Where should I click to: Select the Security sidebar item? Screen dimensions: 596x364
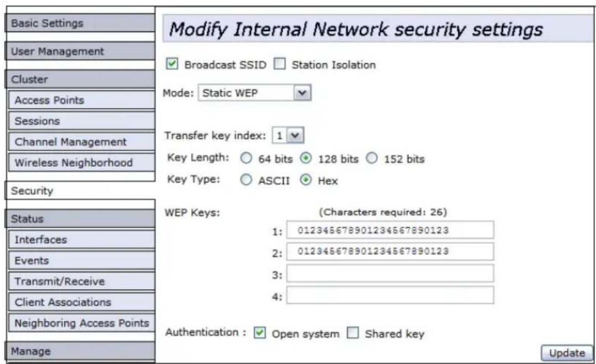tap(80, 191)
